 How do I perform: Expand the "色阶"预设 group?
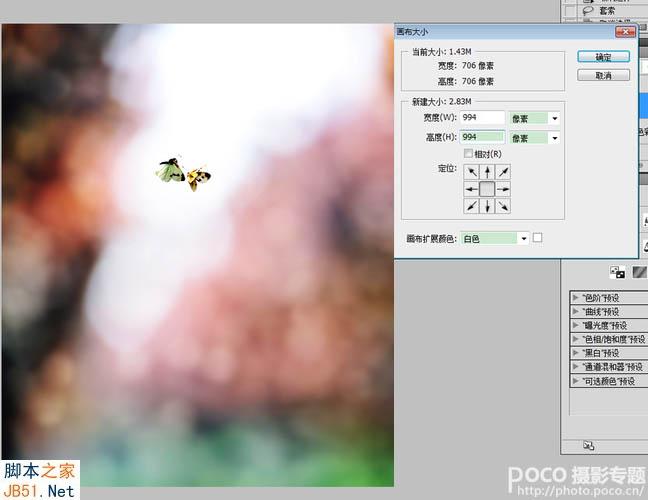coord(575,298)
